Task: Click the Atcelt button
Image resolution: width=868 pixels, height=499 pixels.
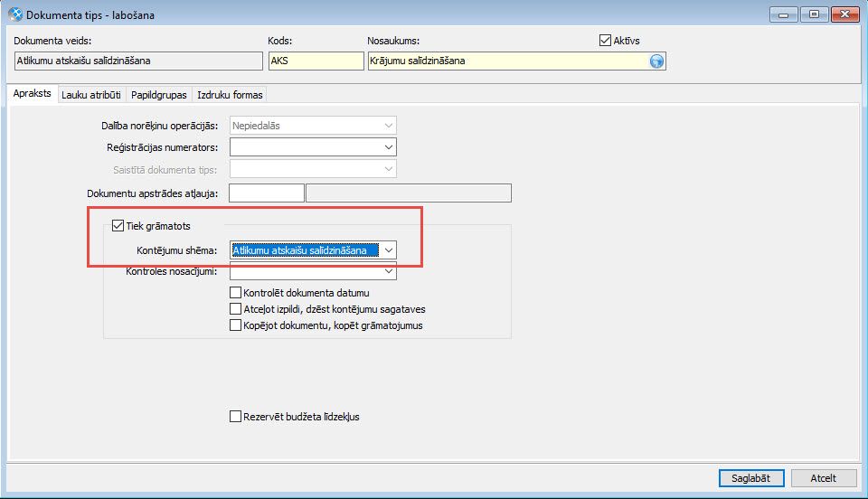Action: tap(824, 478)
